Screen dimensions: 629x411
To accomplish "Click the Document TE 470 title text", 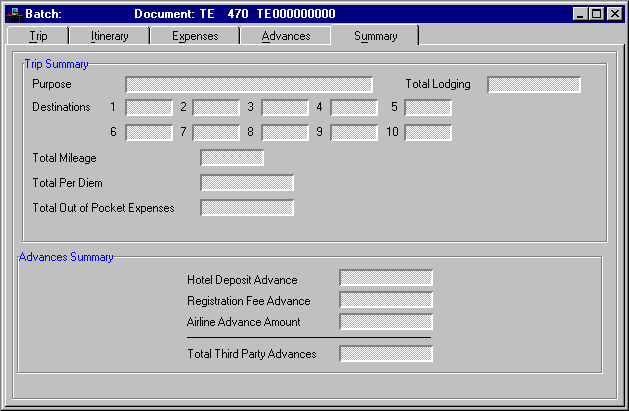I will click(235, 14).
